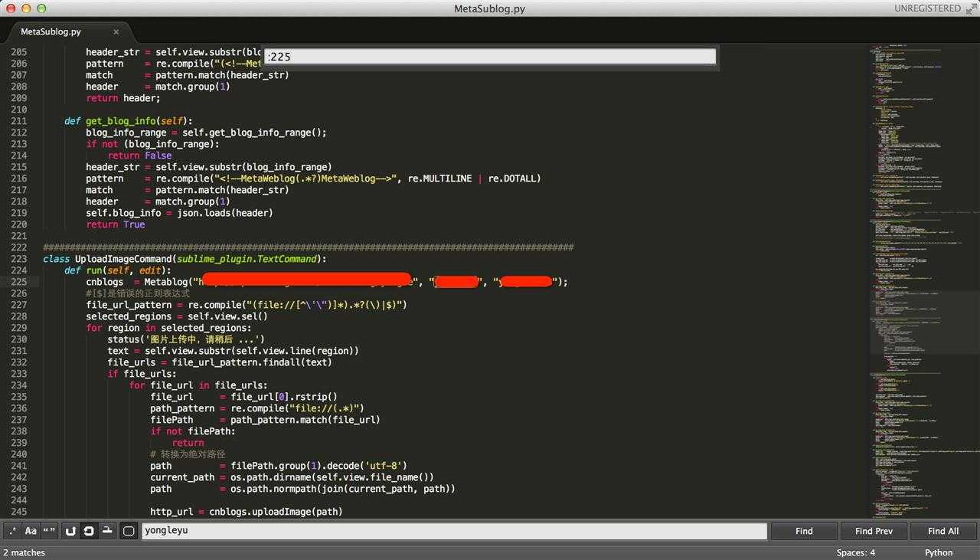The image size is (980, 560).
Task: Click the window title MetaSublog.py
Action: point(490,8)
